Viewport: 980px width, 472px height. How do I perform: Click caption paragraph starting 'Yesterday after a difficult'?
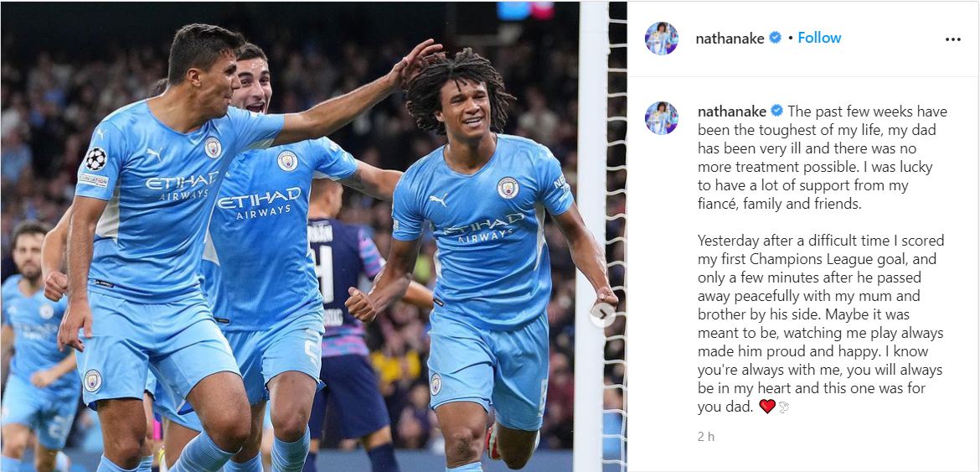coord(821,324)
